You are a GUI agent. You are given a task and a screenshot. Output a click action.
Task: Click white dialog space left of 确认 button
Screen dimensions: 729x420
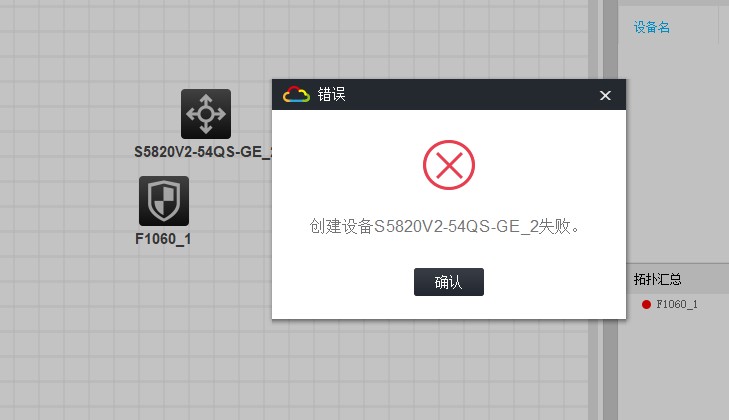click(x=343, y=282)
